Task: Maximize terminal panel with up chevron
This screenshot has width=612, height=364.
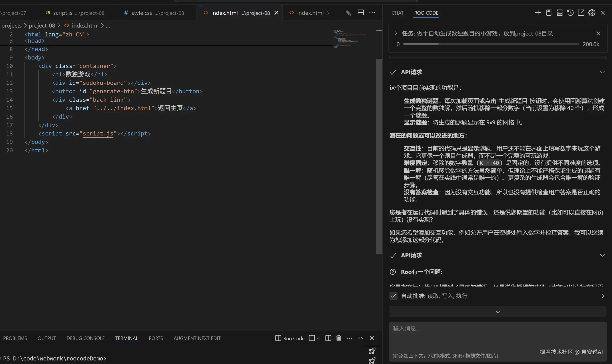Action: coord(360,338)
